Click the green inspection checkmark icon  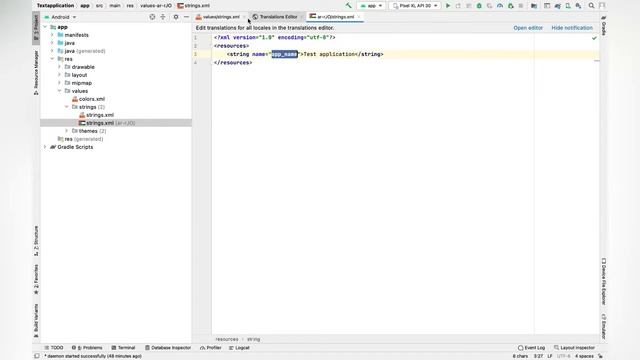coord(594,38)
